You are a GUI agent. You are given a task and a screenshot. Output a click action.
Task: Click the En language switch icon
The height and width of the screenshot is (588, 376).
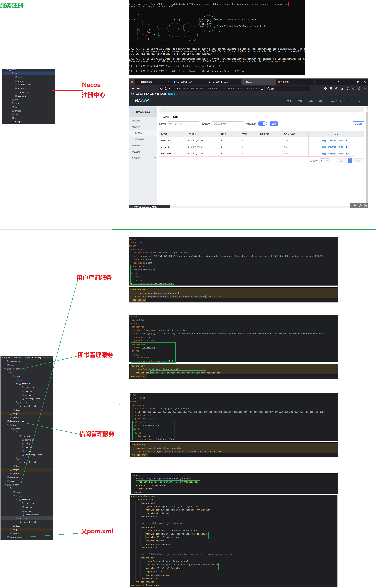tap(350, 101)
